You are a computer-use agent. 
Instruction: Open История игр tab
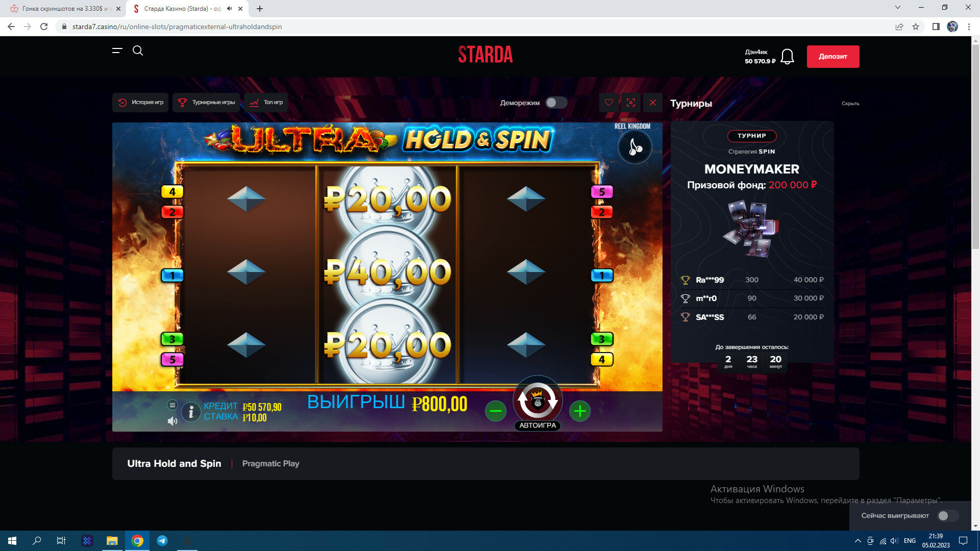tap(140, 103)
